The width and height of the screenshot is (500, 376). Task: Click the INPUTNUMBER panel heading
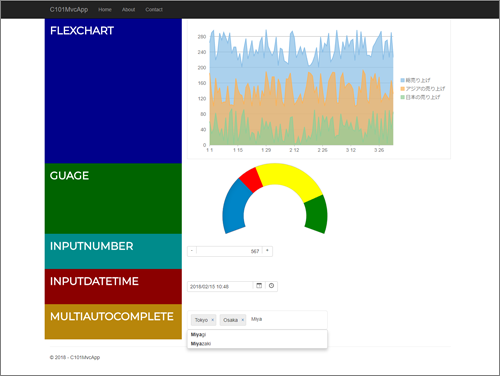[x=92, y=246]
